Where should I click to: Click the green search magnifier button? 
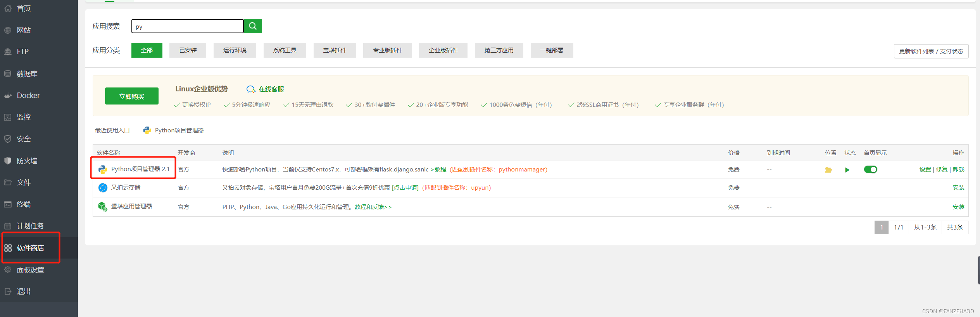click(x=253, y=26)
